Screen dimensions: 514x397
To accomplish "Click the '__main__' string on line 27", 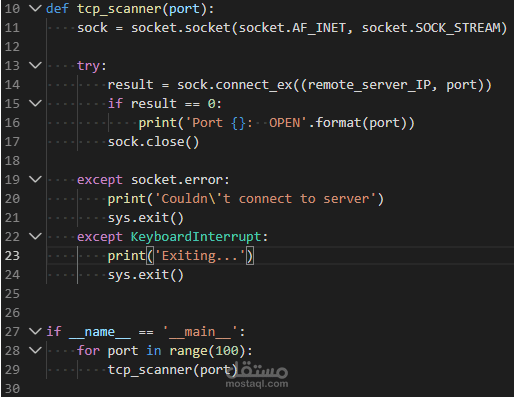I will point(200,332).
